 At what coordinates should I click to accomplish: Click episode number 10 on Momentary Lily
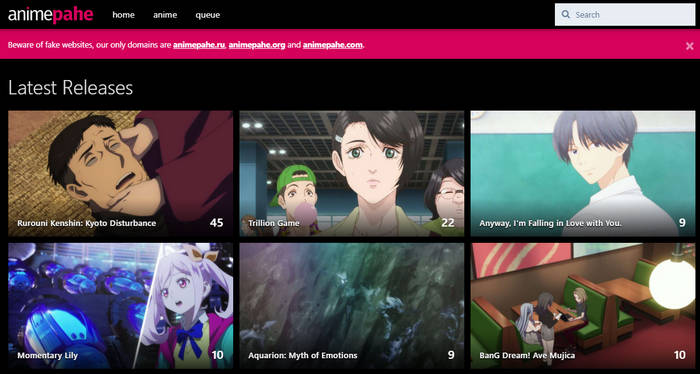[217, 355]
